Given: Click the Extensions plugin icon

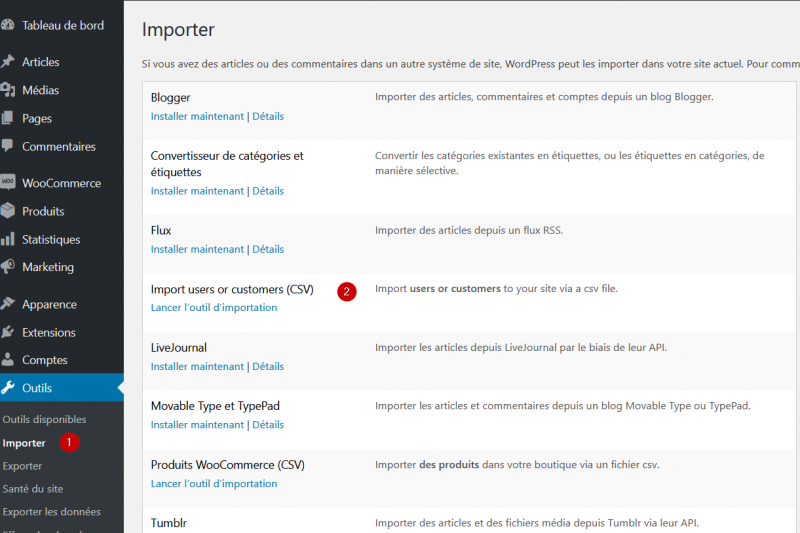Looking at the screenshot, I should pos(7,332).
